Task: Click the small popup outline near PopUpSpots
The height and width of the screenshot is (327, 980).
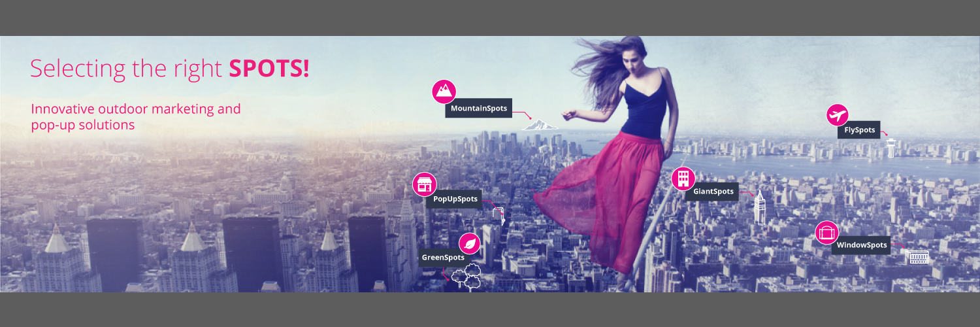Action: pos(500,216)
